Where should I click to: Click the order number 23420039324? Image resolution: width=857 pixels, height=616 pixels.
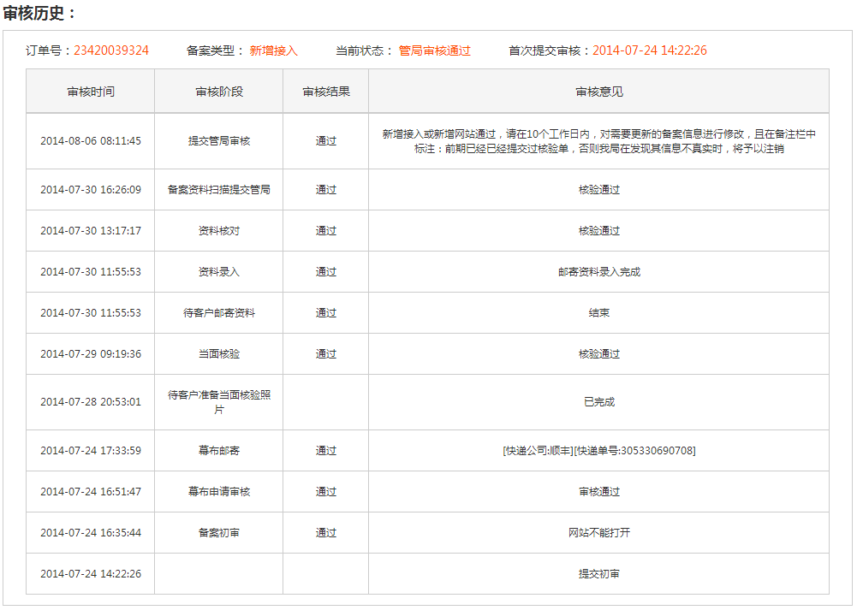[x=111, y=50]
